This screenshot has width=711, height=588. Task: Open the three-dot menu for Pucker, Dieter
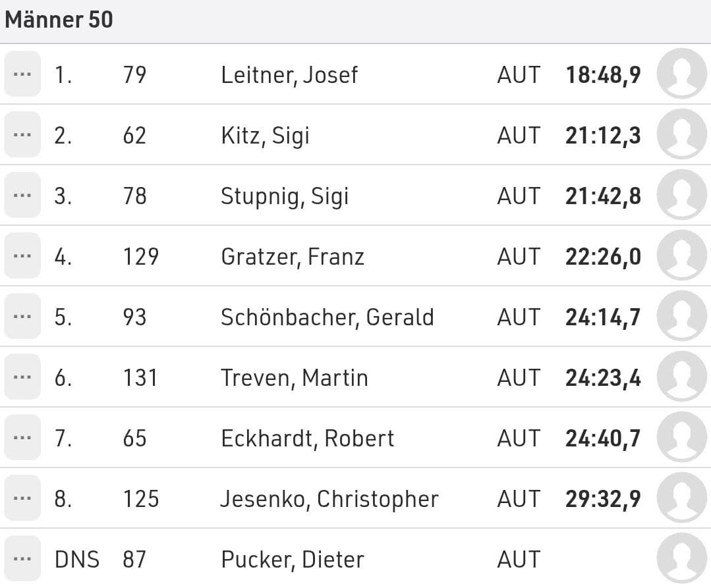click(22, 558)
